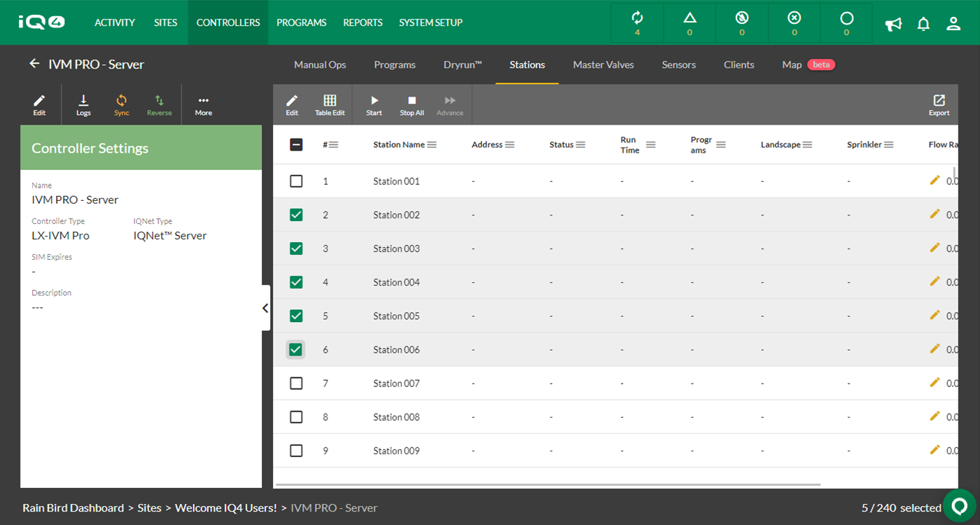Image resolution: width=980 pixels, height=525 pixels.
Task: Go back with arrow beside IVM PRO - Server
Action: 34,64
